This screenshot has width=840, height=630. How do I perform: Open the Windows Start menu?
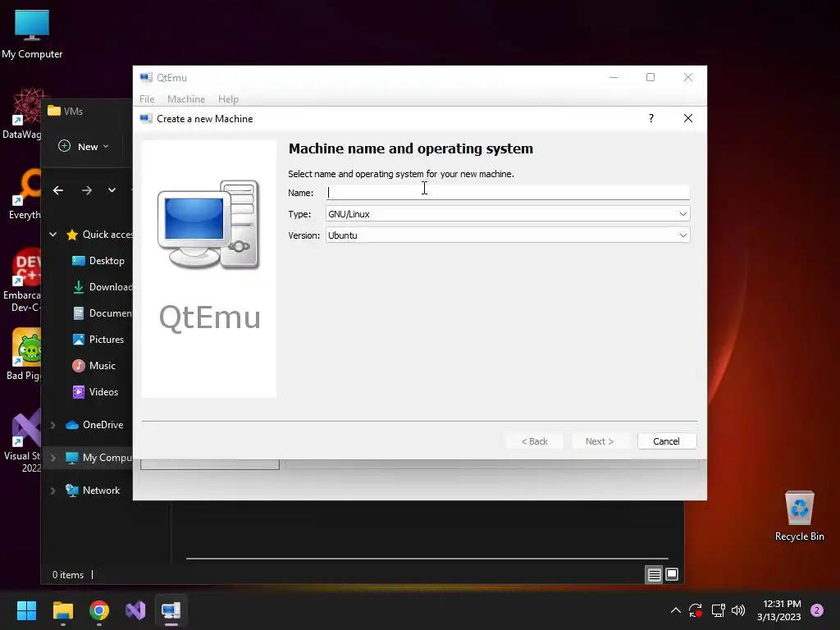tap(26, 610)
